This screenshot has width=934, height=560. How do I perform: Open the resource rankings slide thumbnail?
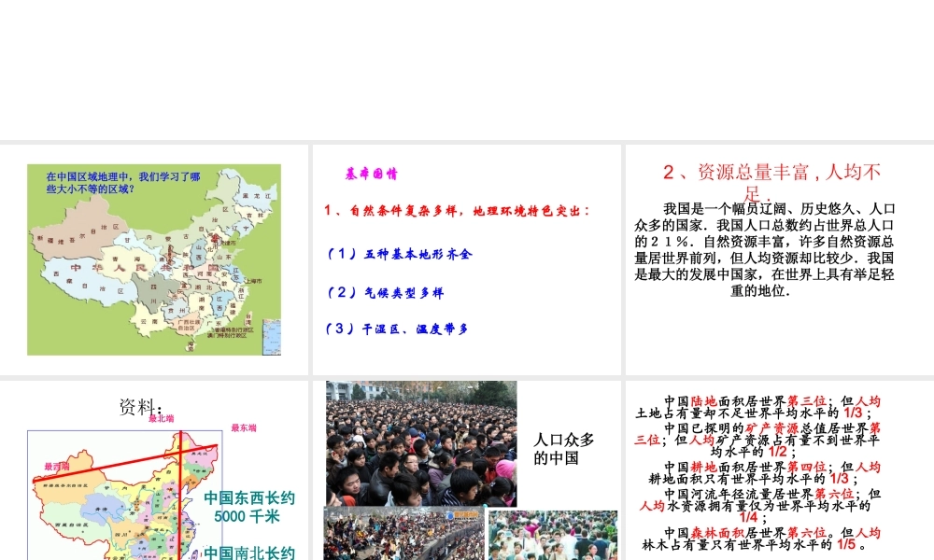[780, 470]
